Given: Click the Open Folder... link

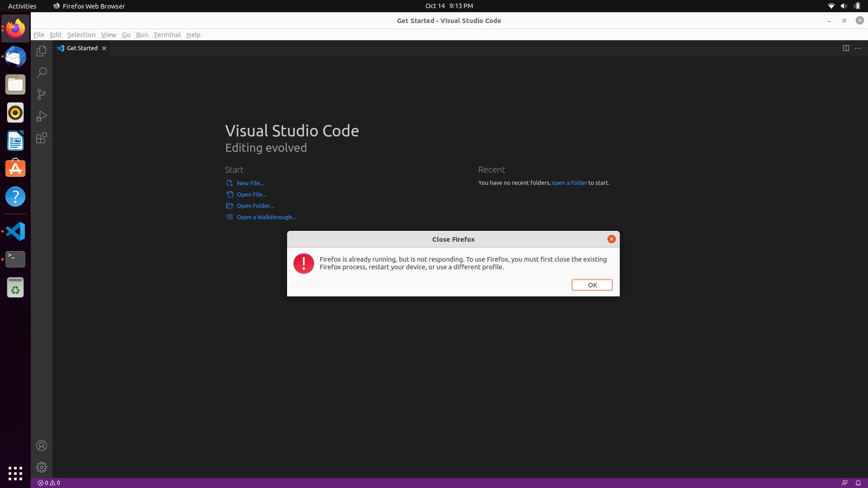Looking at the screenshot, I should 255,206.
